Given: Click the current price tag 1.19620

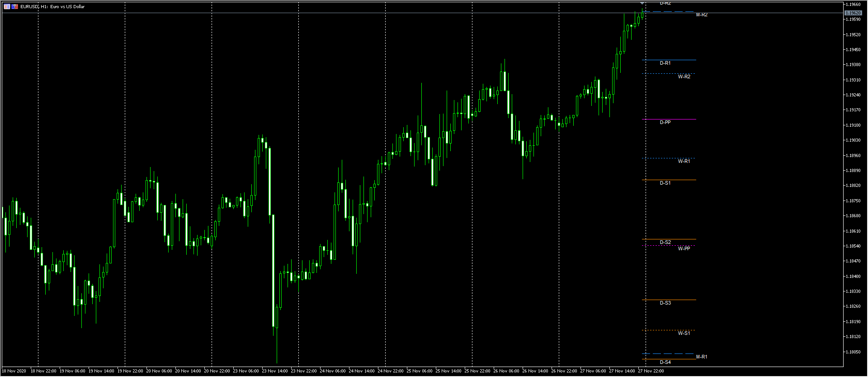Looking at the screenshot, I should tap(853, 13).
